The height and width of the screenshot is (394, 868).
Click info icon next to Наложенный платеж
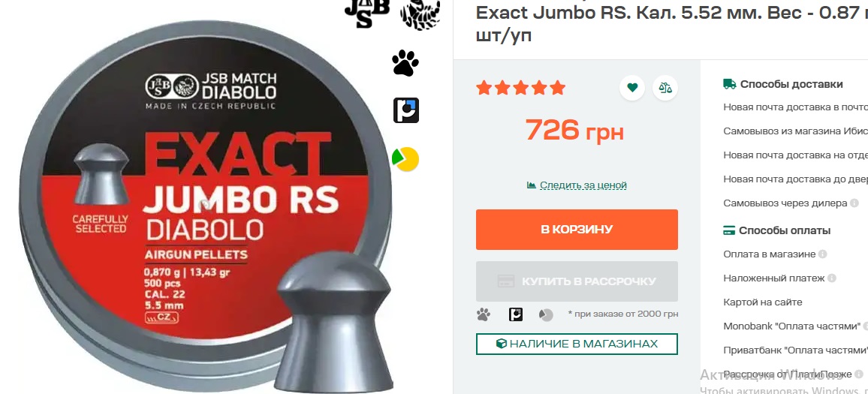click(831, 278)
